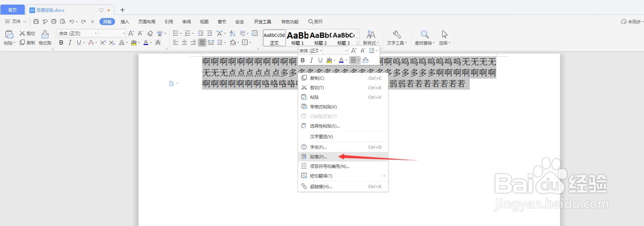Screen dimensions: 644x226
Task: Open the 文件 file menu
Action: 16,21
